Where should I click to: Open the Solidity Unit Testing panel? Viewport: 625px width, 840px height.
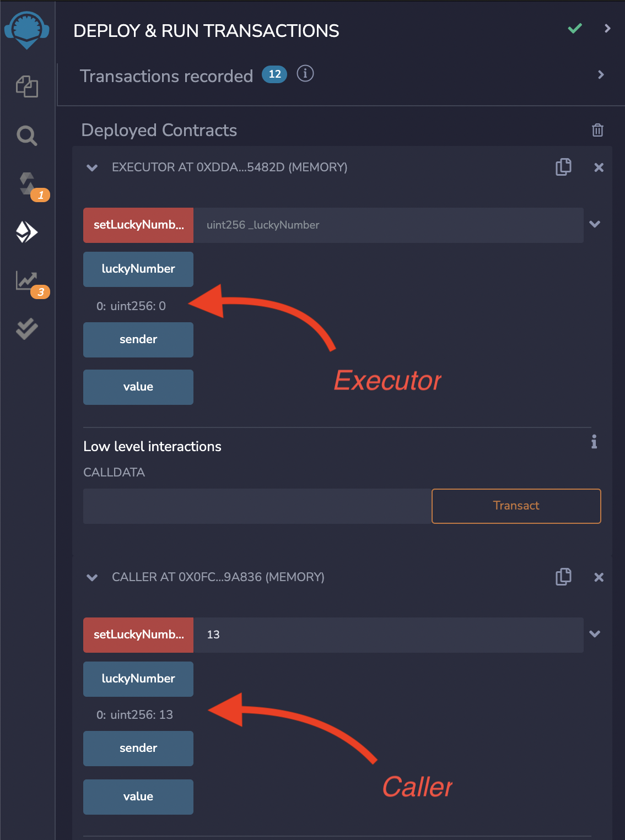tap(26, 328)
